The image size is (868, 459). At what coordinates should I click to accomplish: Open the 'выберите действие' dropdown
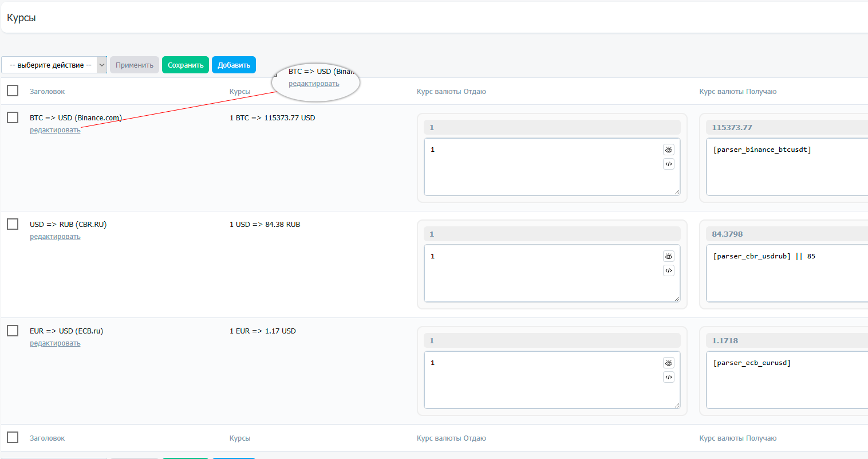(x=54, y=65)
